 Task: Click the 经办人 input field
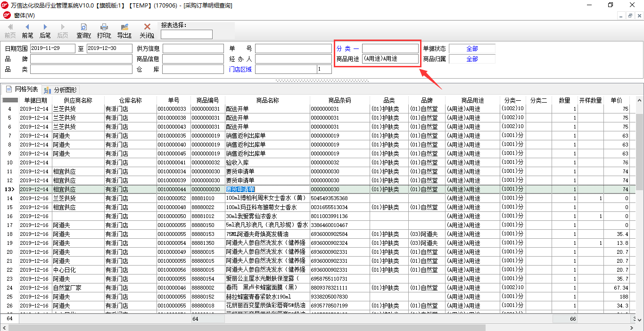293,59
